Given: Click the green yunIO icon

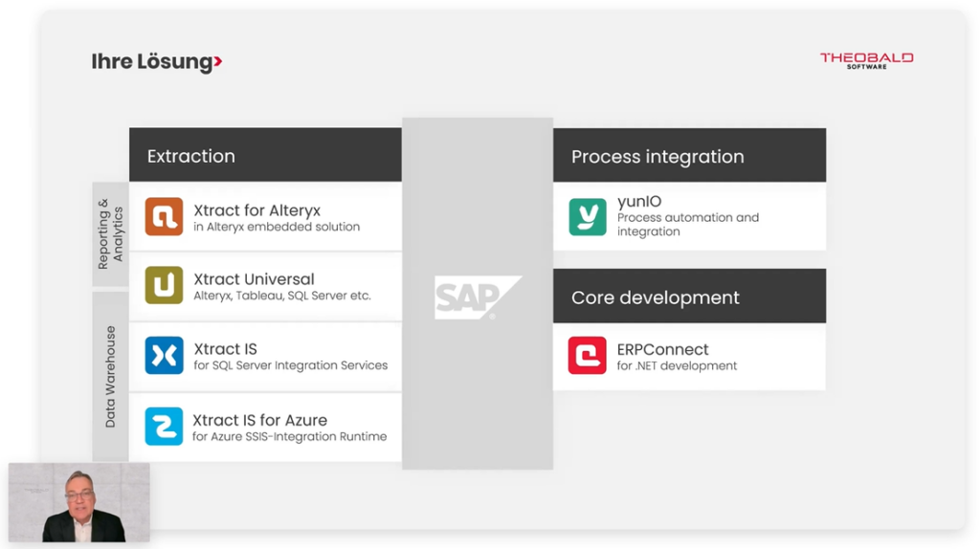Looking at the screenshot, I should point(588,216).
